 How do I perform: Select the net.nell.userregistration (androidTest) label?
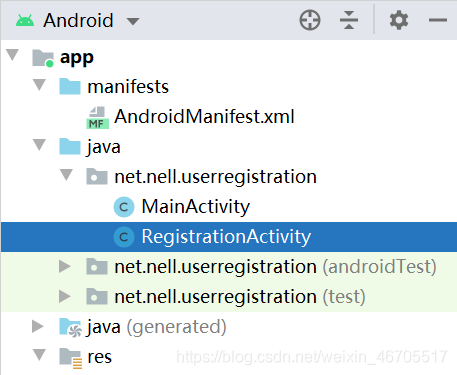pos(275,267)
